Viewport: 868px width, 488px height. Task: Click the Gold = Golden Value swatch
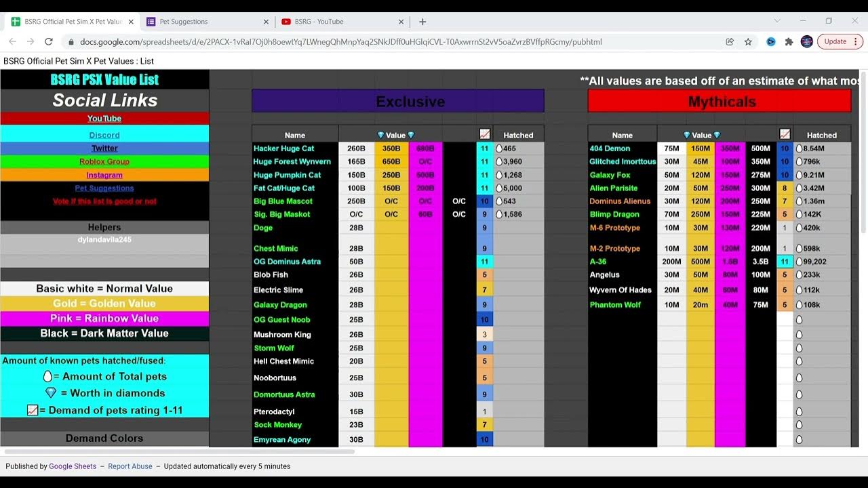pos(104,304)
